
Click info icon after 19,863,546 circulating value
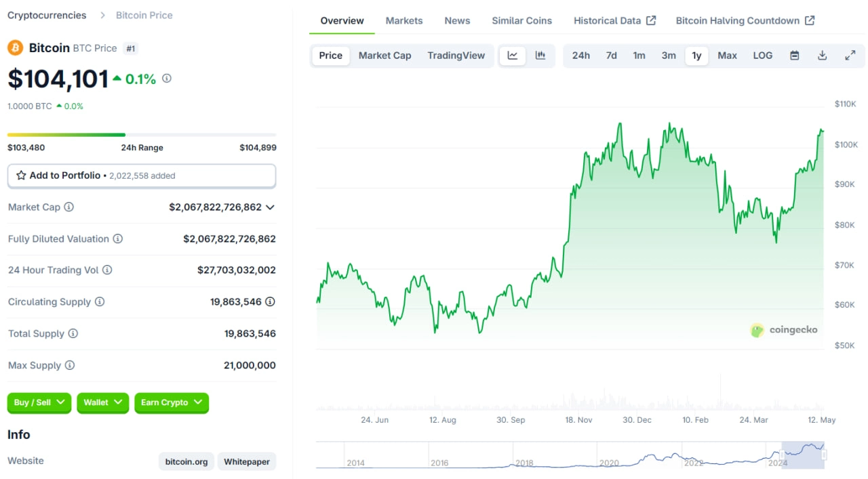[270, 302]
